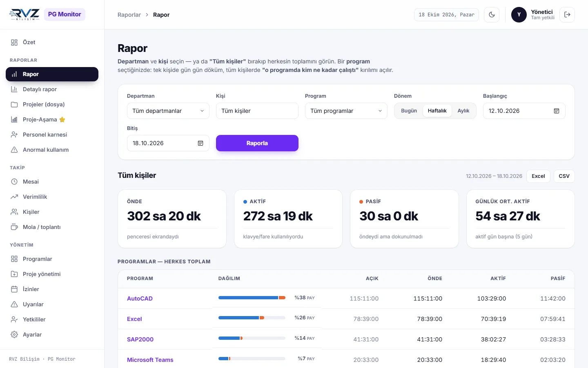
Task: Export the report with the Excel button
Action: pos(538,176)
